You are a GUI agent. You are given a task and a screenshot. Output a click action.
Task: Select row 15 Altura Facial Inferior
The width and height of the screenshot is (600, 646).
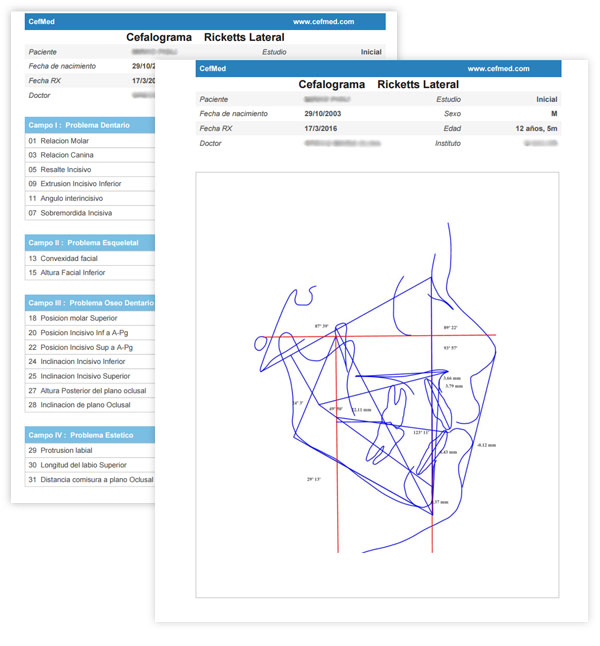click(x=90, y=273)
